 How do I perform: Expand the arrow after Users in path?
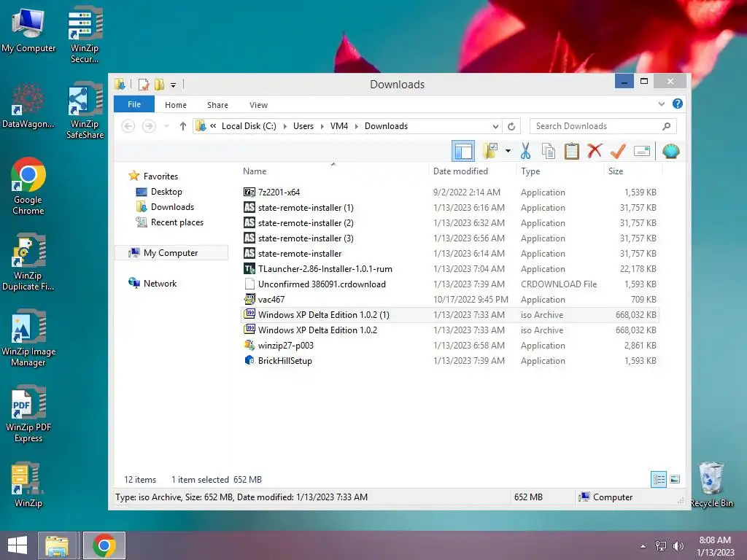[x=322, y=126]
